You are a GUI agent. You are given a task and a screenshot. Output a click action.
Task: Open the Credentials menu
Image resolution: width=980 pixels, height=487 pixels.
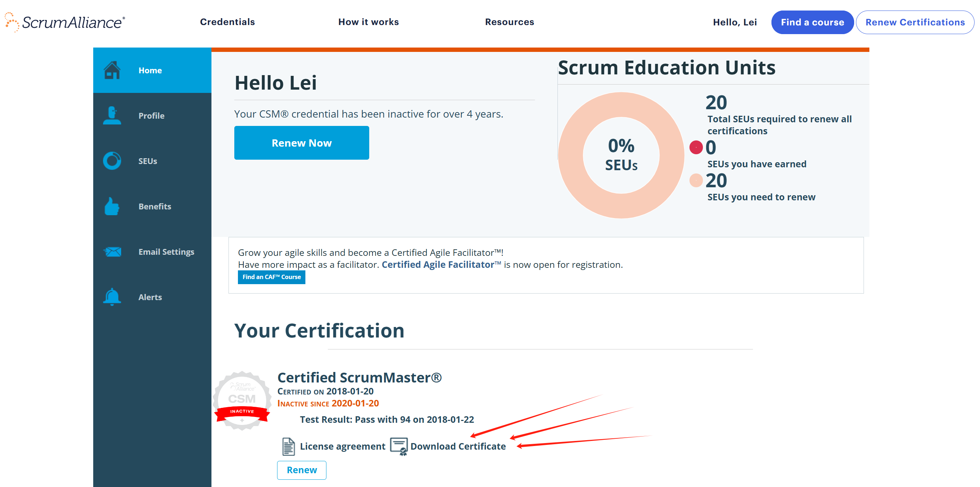(227, 22)
